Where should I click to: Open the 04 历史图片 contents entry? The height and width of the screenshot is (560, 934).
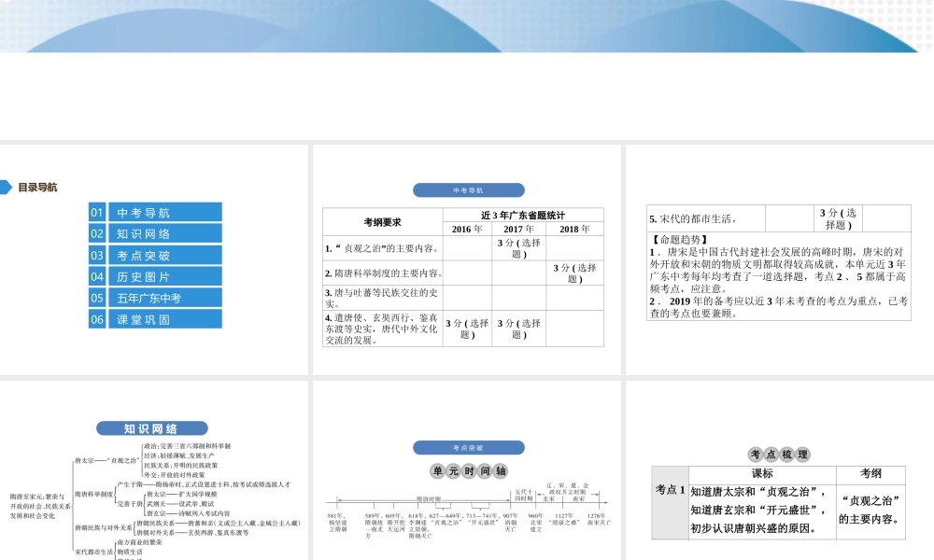click(155, 276)
